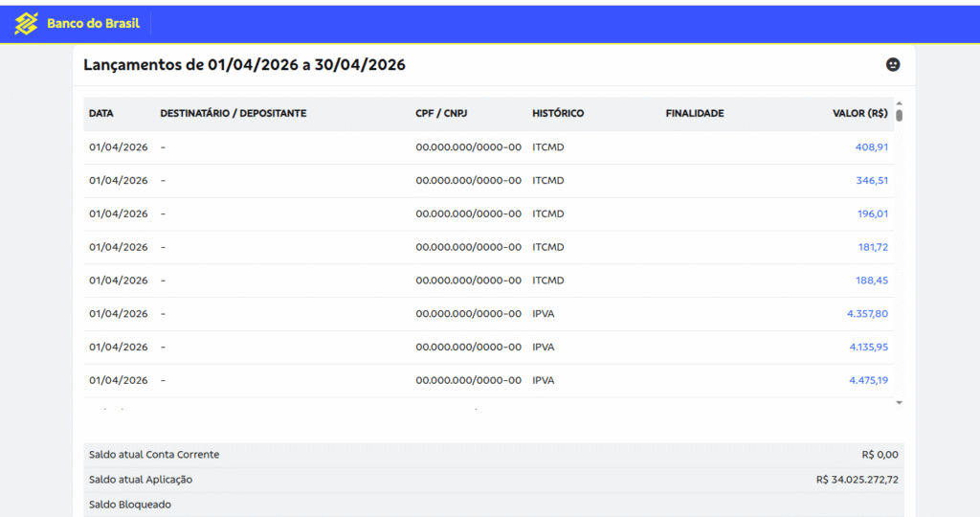Image resolution: width=980 pixels, height=517 pixels.
Task: Open the 181,72 amount link
Action: [x=873, y=247]
